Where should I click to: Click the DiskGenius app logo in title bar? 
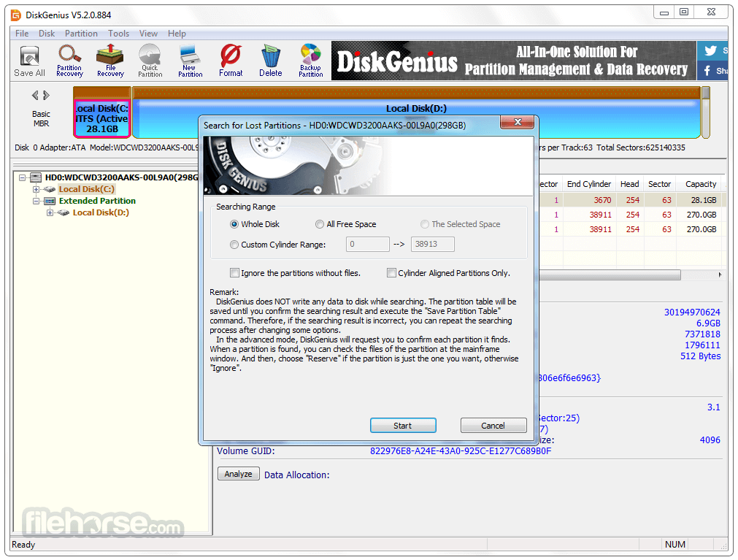point(16,15)
